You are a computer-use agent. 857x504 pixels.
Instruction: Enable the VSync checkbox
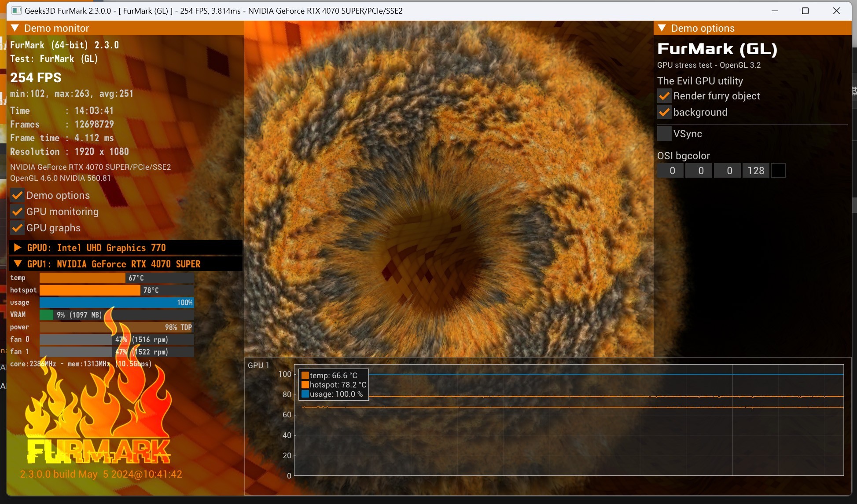664,134
